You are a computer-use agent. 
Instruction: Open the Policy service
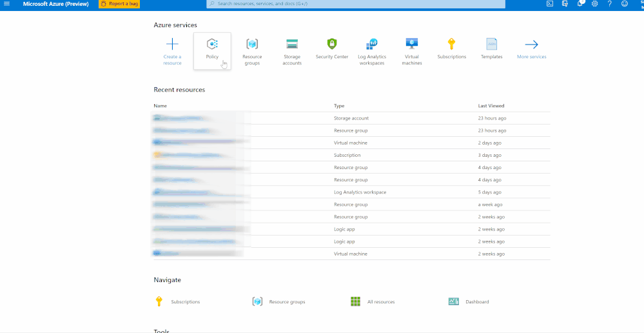pyautogui.click(x=212, y=51)
